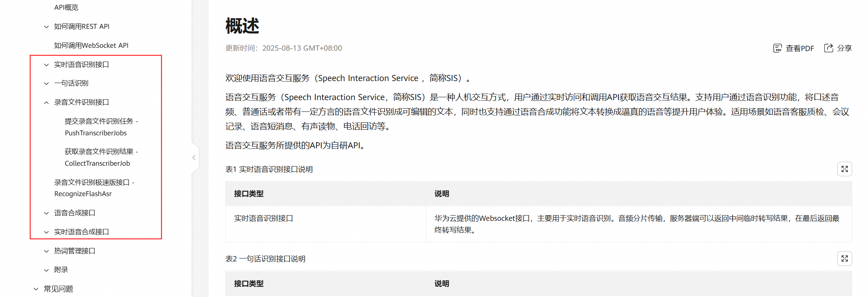Expand the 热词管理接口 section
The image size is (868, 297).
(47, 251)
